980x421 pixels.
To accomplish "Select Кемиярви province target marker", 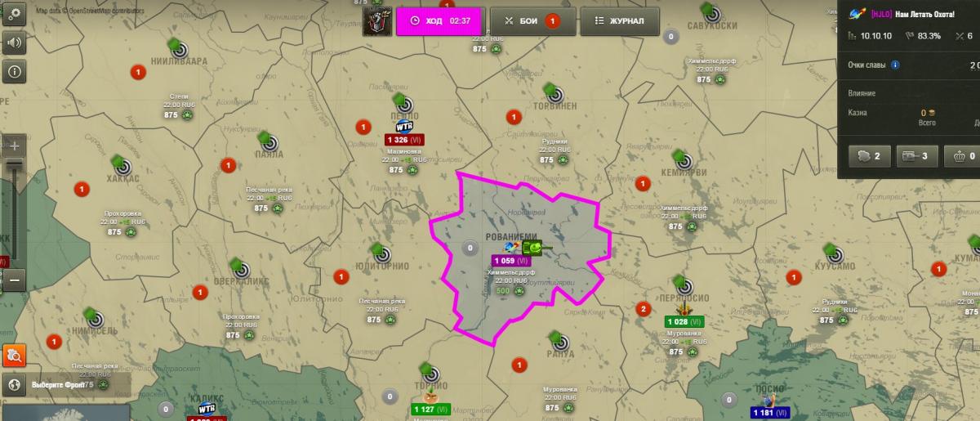I will 683,159.
